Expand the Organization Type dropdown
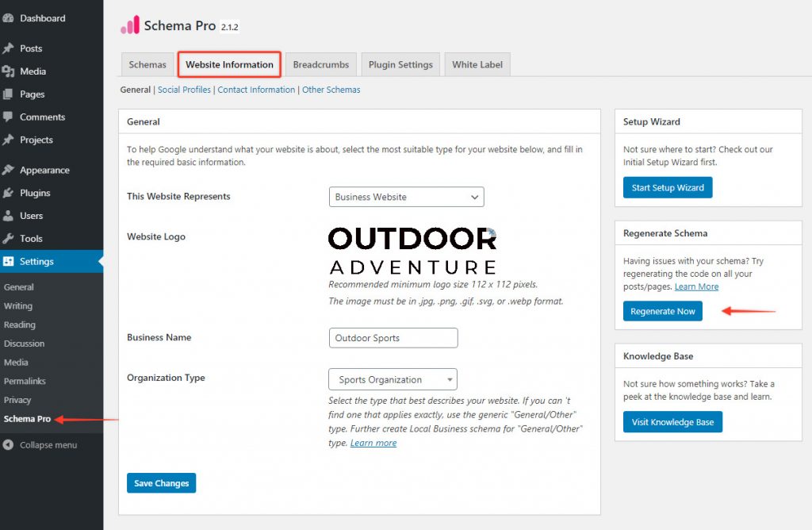The width and height of the screenshot is (812, 530). (393, 379)
